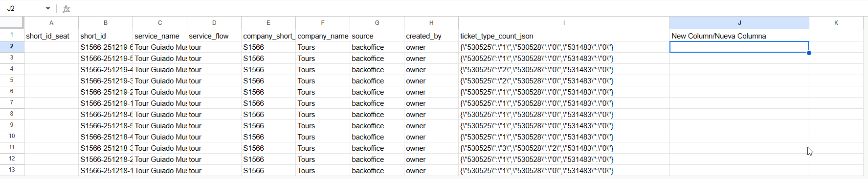The height and width of the screenshot is (179, 868).
Task: Click the short_id_seat header cell
Action: coord(51,36)
